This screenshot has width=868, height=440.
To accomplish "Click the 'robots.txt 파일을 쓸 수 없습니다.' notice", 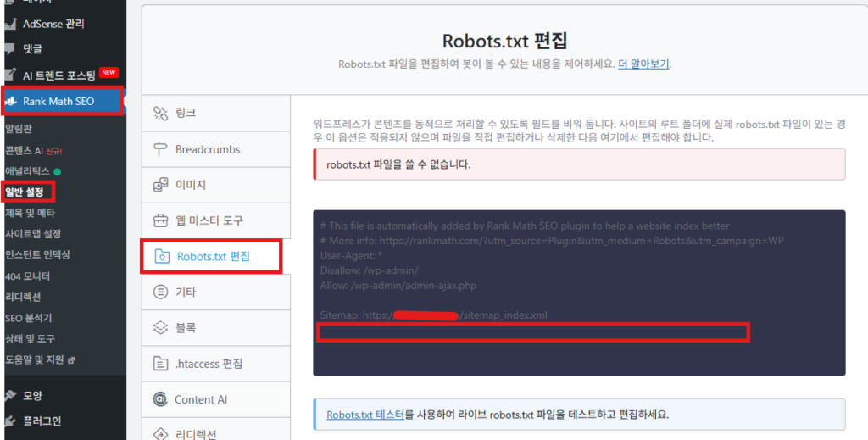I will (x=579, y=164).
